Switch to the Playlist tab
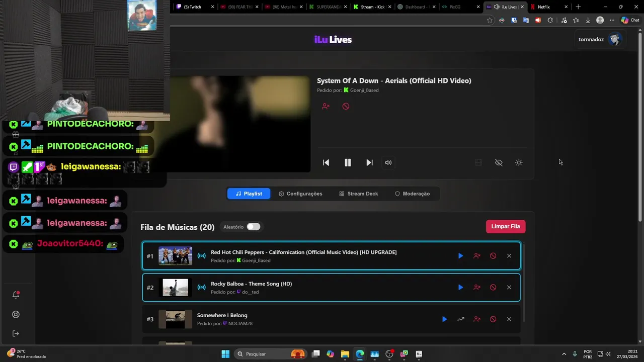Image resolution: width=644 pixels, height=362 pixels. click(x=249, y=194)
